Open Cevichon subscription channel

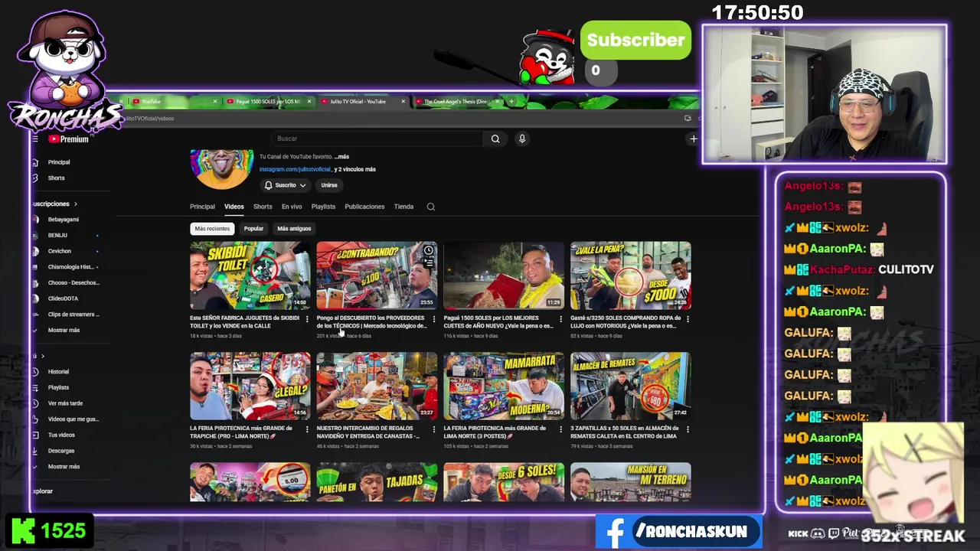[59, 251]
